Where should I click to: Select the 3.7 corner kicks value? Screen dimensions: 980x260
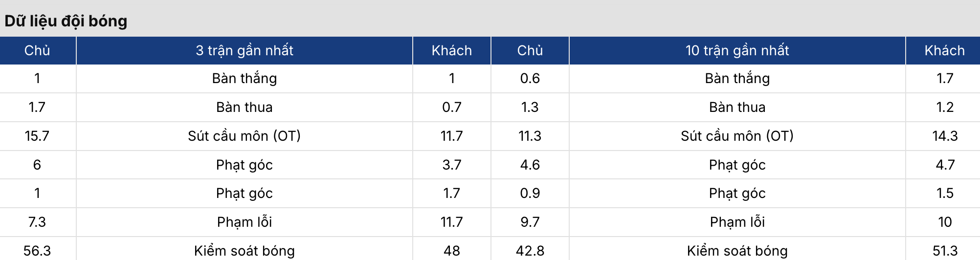452,165
